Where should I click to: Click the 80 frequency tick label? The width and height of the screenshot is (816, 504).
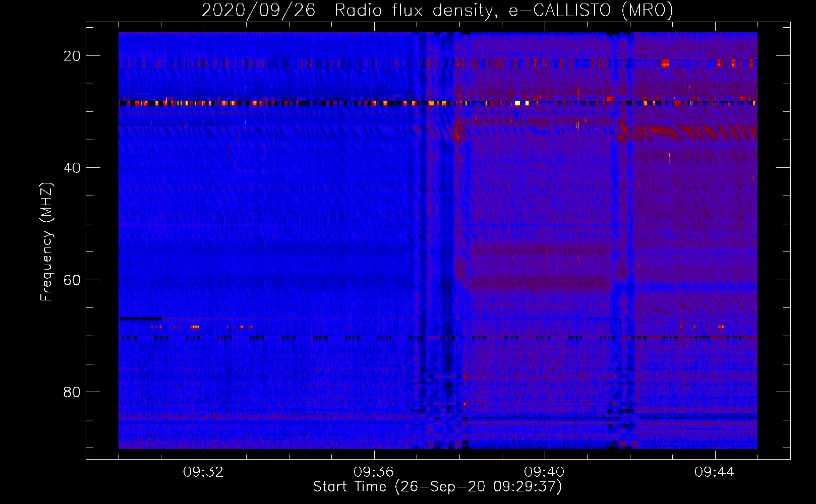[x=72, y=392]
